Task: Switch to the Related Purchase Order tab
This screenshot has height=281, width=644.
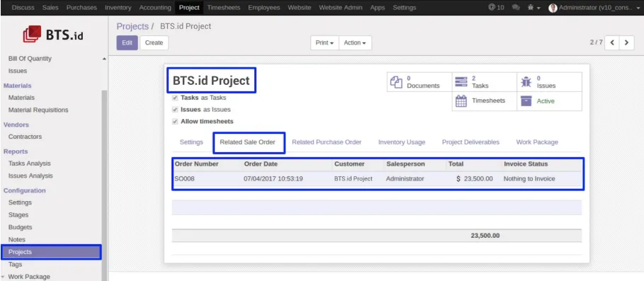Action: pos(327,142)
